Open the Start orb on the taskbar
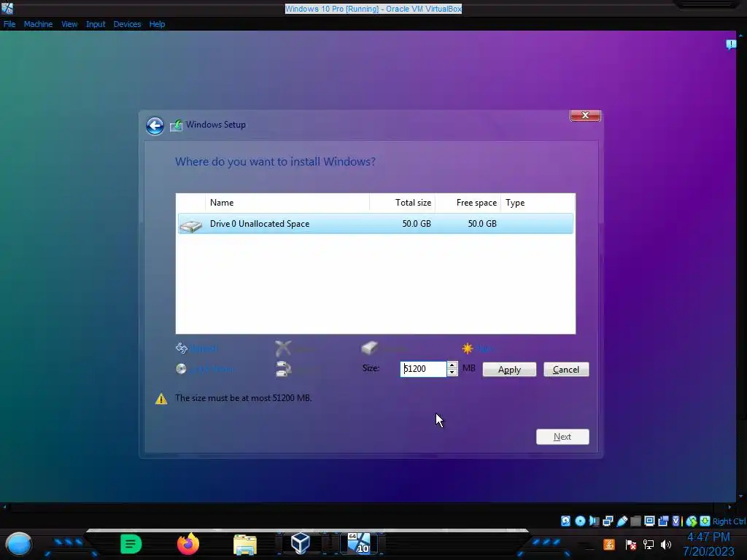Image resolution: width=747 pixels, height=560 pixels. coord(19,544)
